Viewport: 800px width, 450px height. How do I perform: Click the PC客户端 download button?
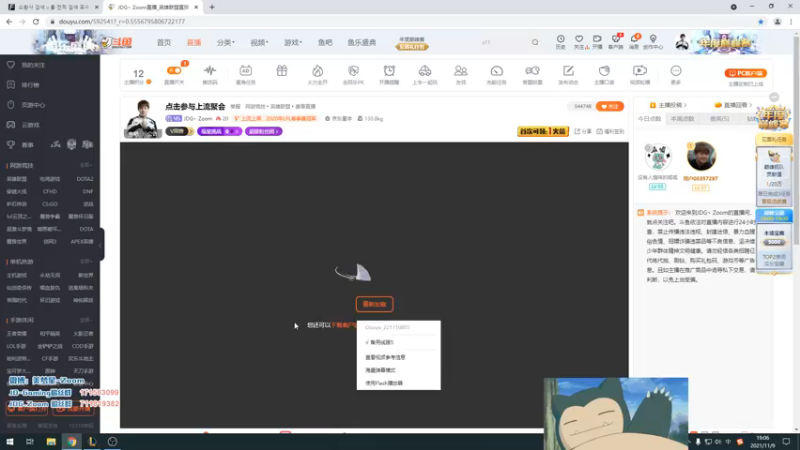tap(745, 73)
